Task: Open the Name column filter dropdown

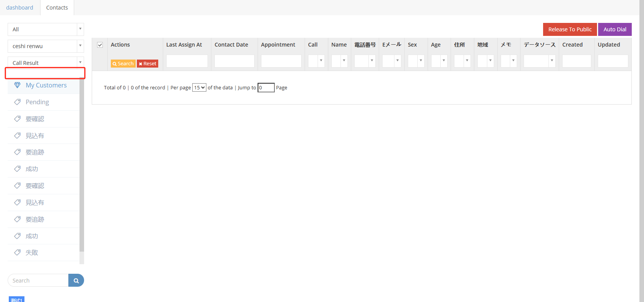Action: [339, 61]
